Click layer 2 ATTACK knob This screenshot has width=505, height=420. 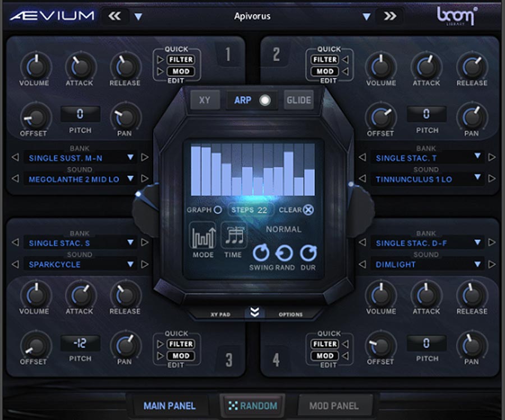click(427, 66)
